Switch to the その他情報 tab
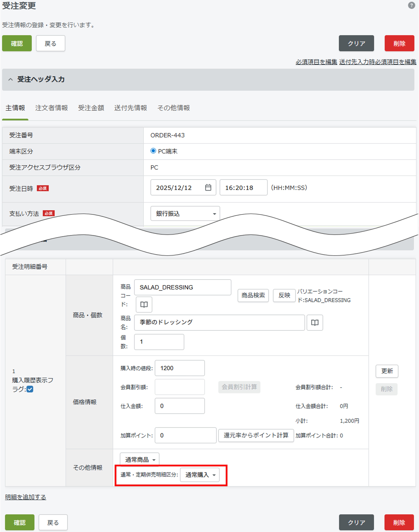The height and width of the screenshot is (532, 419). (173, 108)
